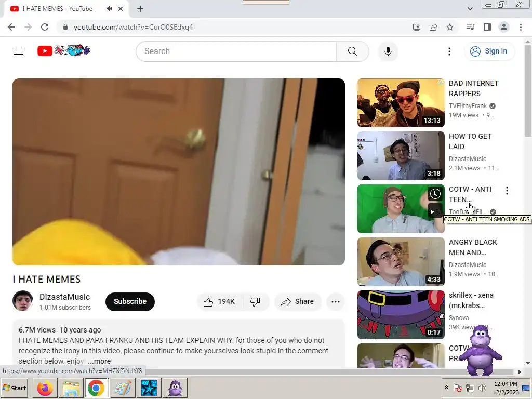
Task: Open DizastaMusic channel avatar
Action: click(23, 301)
